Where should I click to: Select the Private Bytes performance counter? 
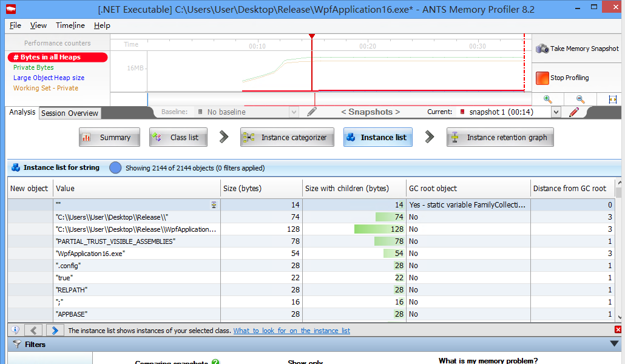click(x=33, y=67)
